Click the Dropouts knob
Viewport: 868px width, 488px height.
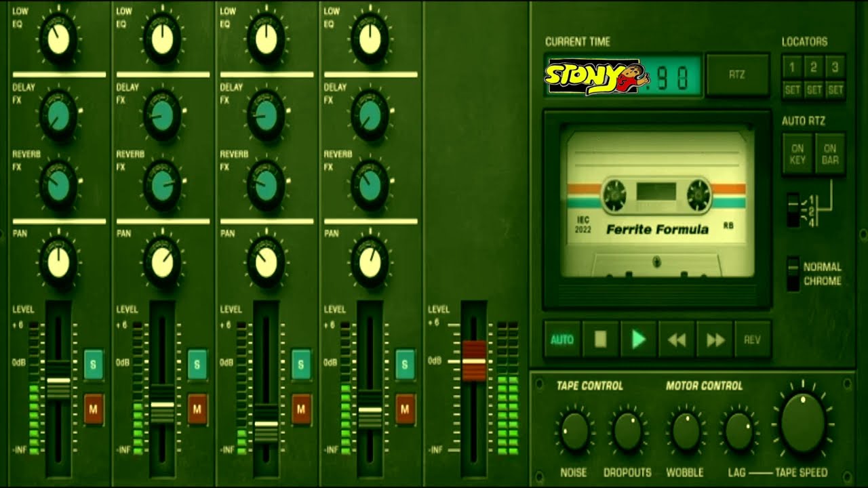[627, 431]
